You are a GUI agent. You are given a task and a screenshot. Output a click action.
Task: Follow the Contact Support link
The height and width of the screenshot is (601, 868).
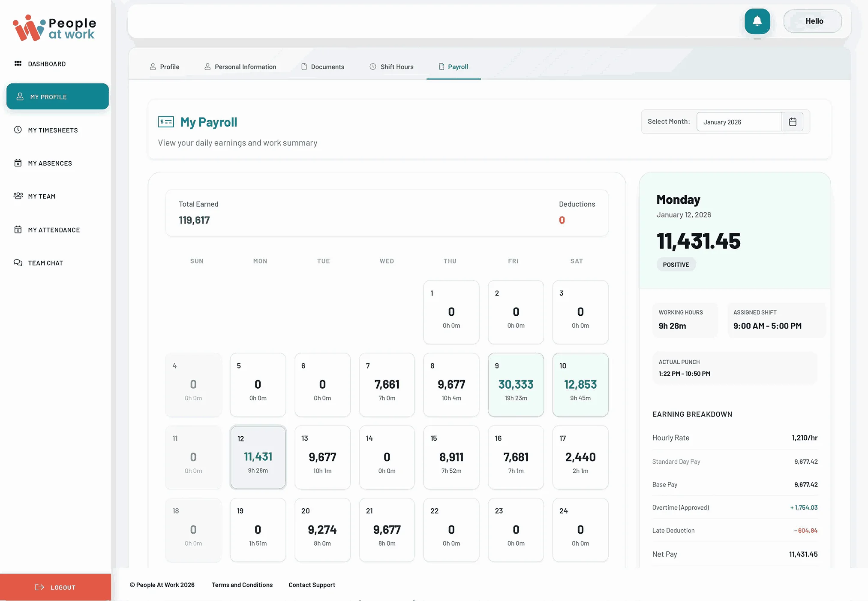(x=312, y=585)
